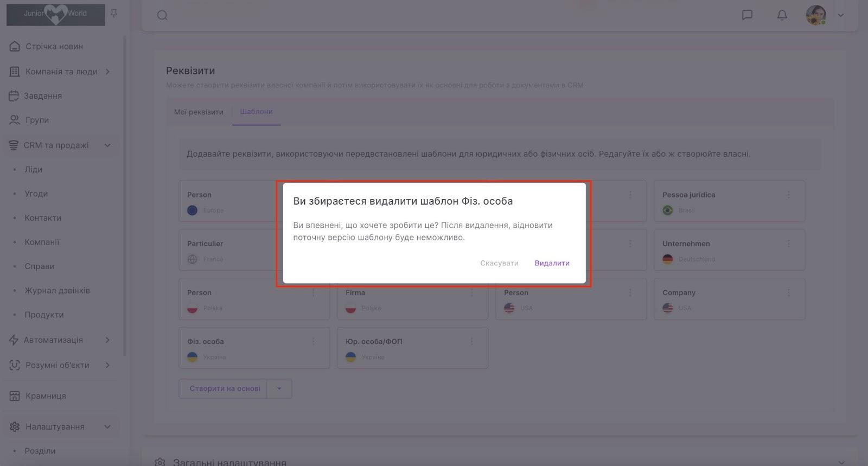Open Компанії in the CRM menu
The height and width of the screenshot is (466, 868).
coord(42,242)
